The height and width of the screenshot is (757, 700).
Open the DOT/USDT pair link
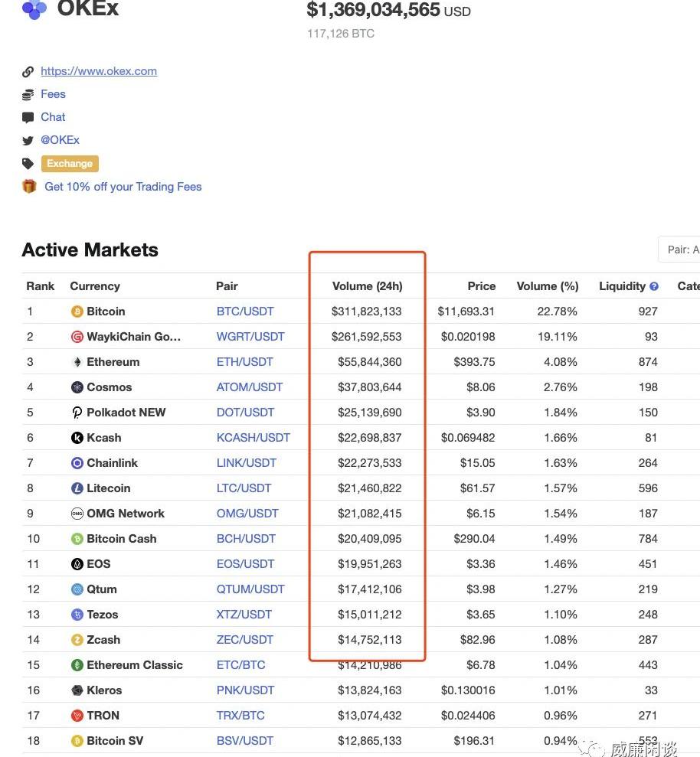point(245,413)
